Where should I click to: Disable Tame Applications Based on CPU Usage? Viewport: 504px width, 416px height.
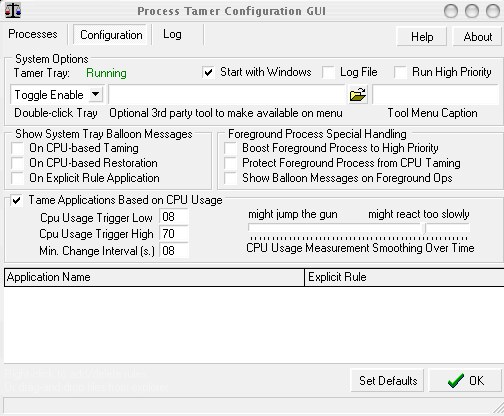point(17,200)
